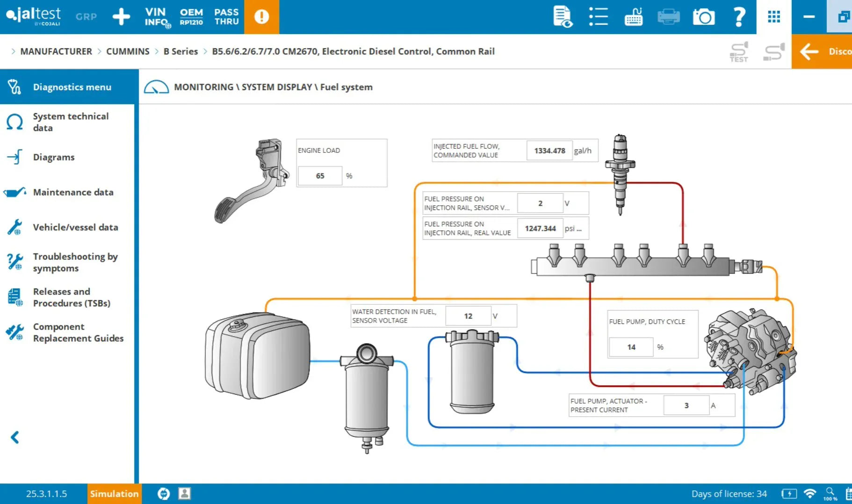852x504 pixels.
Task: Open the virtual keyboard tool
Action: pos(633,16)
